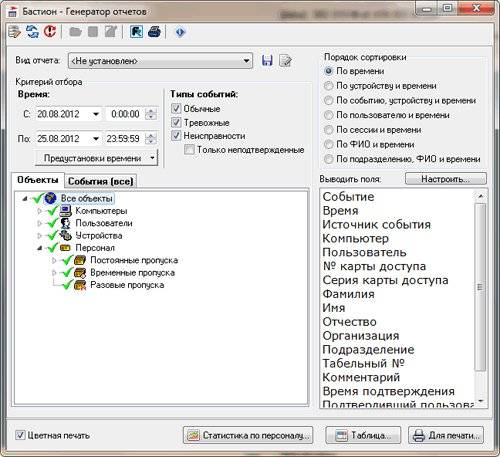This screenshot has width=500, height=457.
Task: Select sort По ФИО и времени
Action: 329,144
